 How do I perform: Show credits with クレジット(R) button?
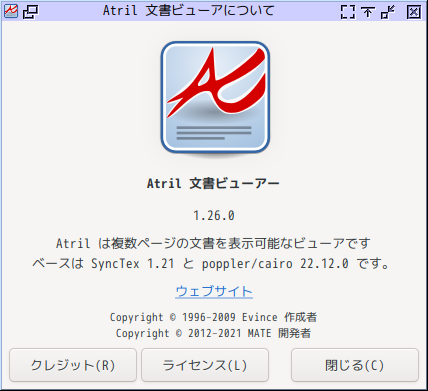coord(73,365)
